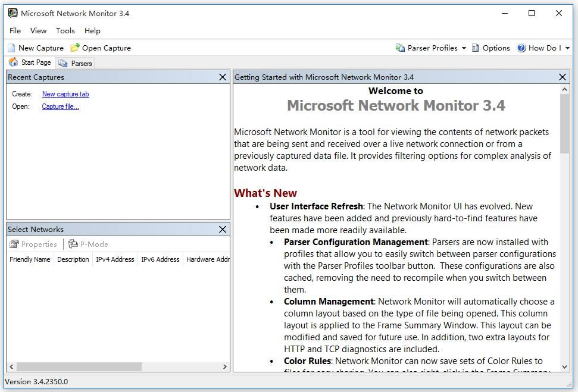Click the Version 3.4.2350.0 status text
Screen dimensions: 578x392
[36, 382]
